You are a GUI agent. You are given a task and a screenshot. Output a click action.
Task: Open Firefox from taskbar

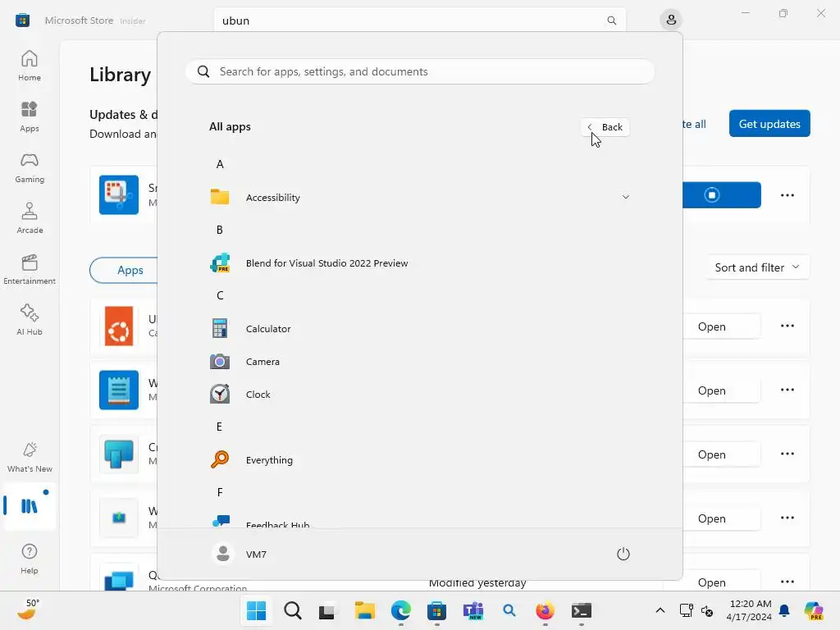(x=545, y=610)
